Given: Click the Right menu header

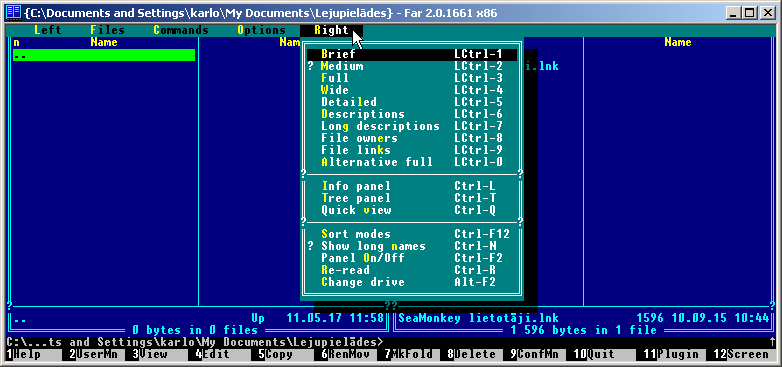Looking at the screenshot, I should tap(332, 30).
